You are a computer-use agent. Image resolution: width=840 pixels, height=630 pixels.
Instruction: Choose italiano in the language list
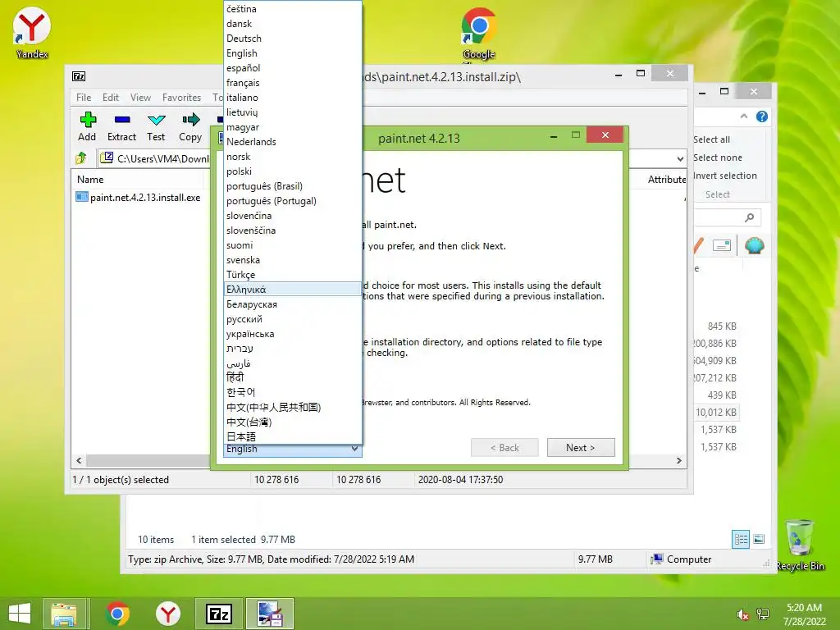pyautogui.click(x=293, y=98)
